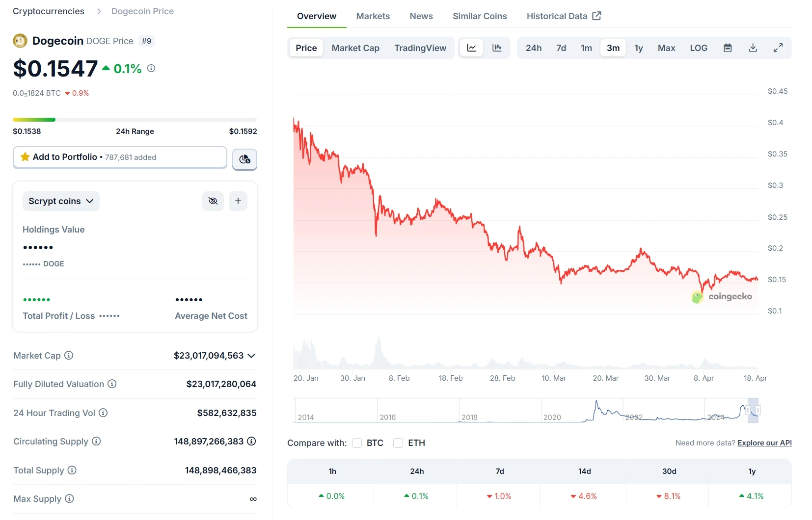This screenshot has width=812, height=520.
Task: Toggle LOG scale on the chart
Action: tap(698, 48)
